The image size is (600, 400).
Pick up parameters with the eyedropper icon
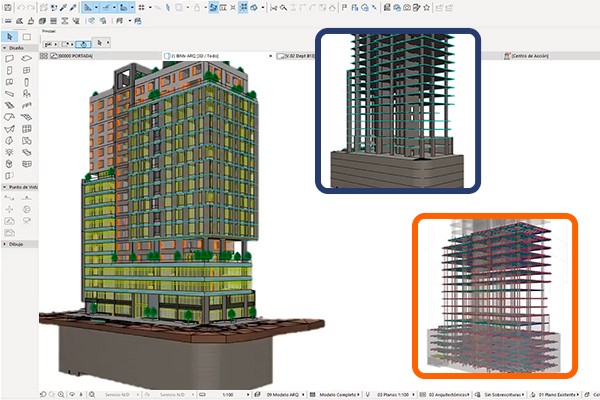pyautogui.click(x=64, y=7)
